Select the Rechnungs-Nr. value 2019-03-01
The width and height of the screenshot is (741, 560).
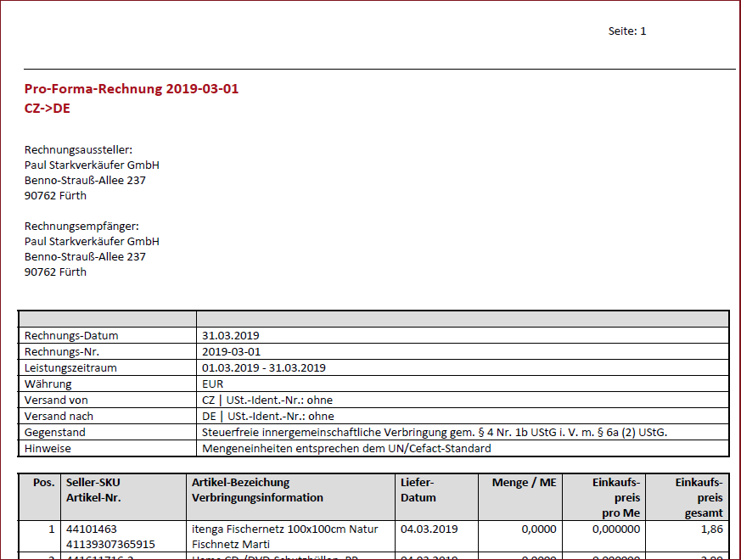231,351
